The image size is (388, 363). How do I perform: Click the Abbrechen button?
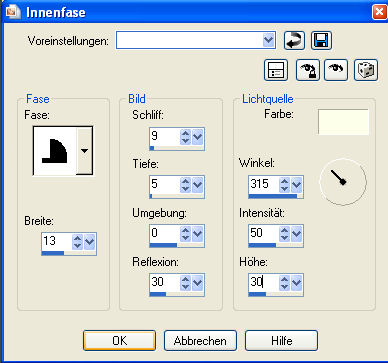click(x=200, y=341)
